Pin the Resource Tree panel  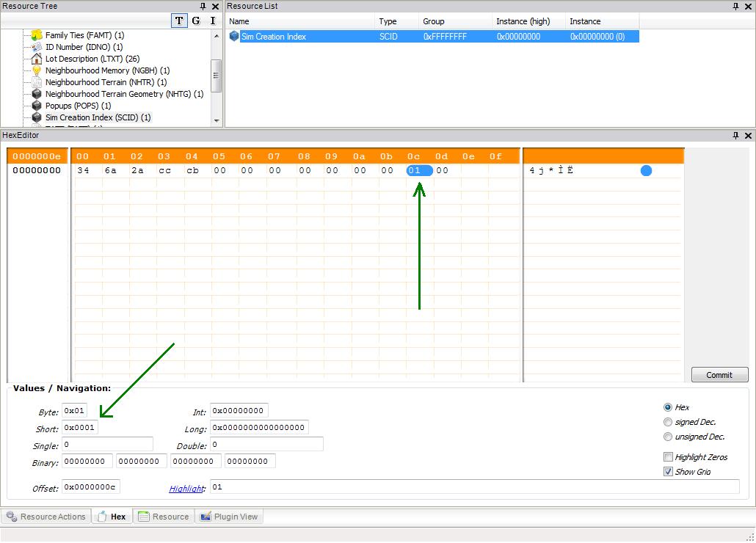203,7
